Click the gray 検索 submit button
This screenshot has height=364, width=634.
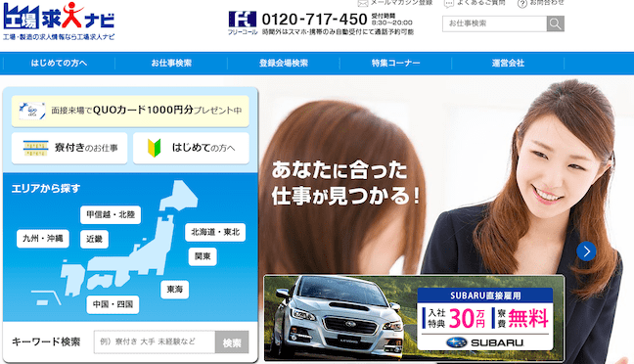[232, 342]
